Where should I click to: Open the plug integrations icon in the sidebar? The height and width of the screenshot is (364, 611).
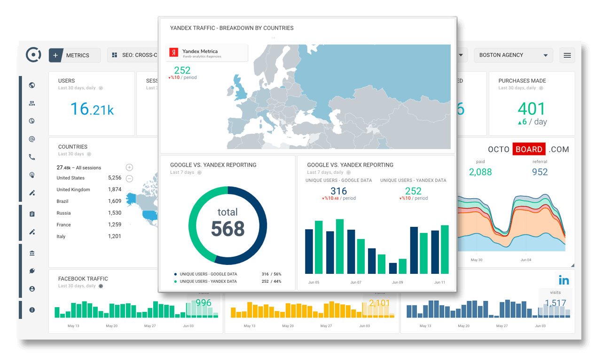(x=32, y=271)
